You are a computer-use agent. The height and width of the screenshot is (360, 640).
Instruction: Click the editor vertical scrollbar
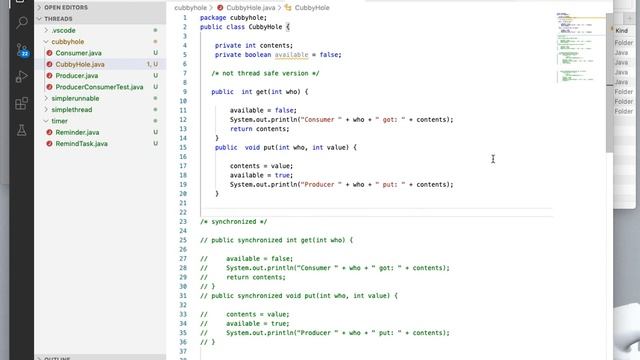click(x=609, y=82)
